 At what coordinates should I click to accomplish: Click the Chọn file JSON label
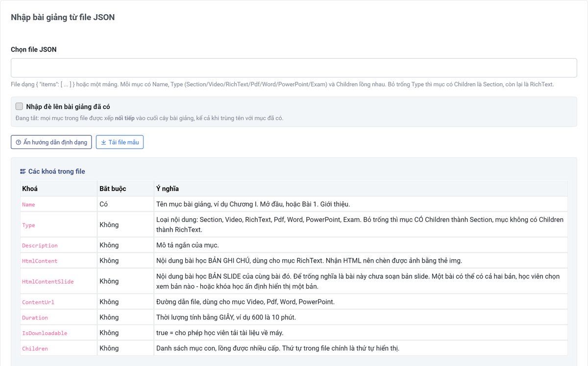(34, 49)
